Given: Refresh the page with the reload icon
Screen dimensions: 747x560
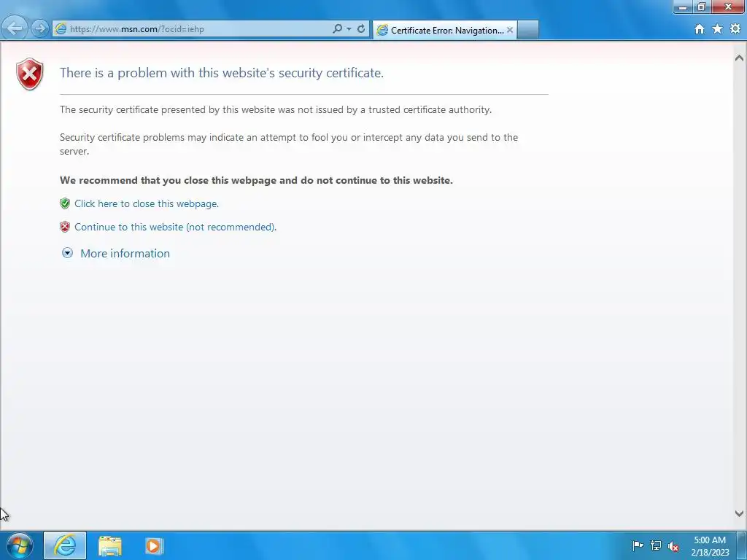Looking at the screenshot, I should (361, 28).
